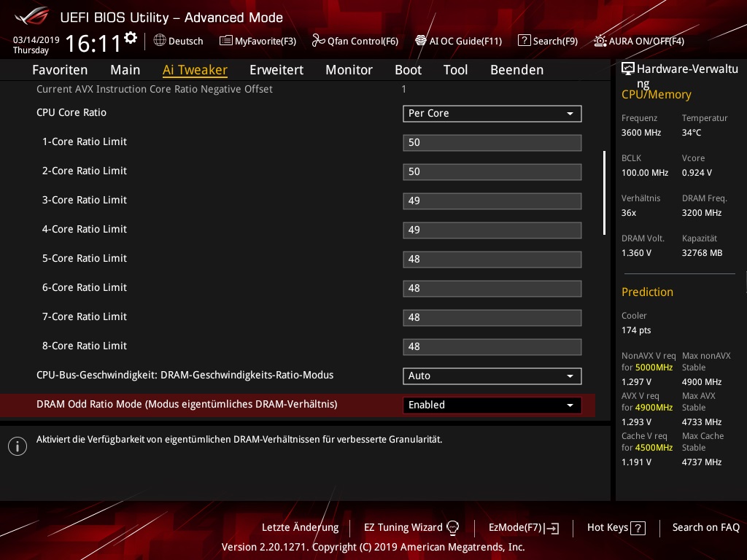Click the Hardware monitor screen icon
The width and height of the screenshot is (747, 560).
point(628,69)
